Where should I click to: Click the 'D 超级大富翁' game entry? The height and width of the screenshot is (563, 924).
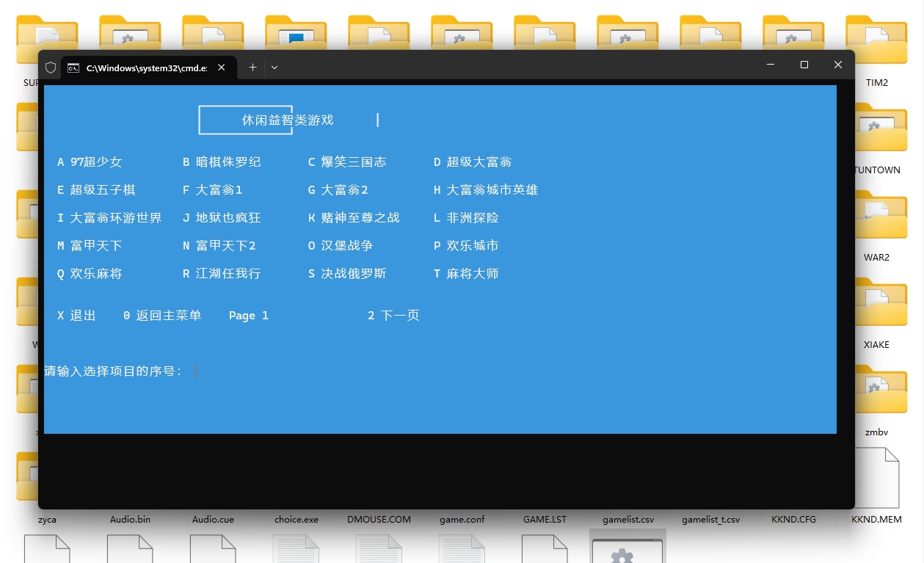tap(473, 162)
